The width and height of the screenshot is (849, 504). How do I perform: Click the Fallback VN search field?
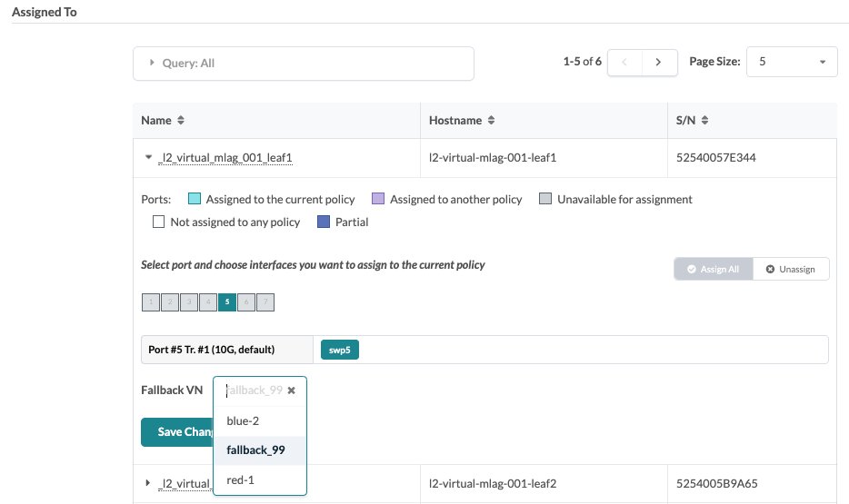pyautogui.click(x=253, y=390)
